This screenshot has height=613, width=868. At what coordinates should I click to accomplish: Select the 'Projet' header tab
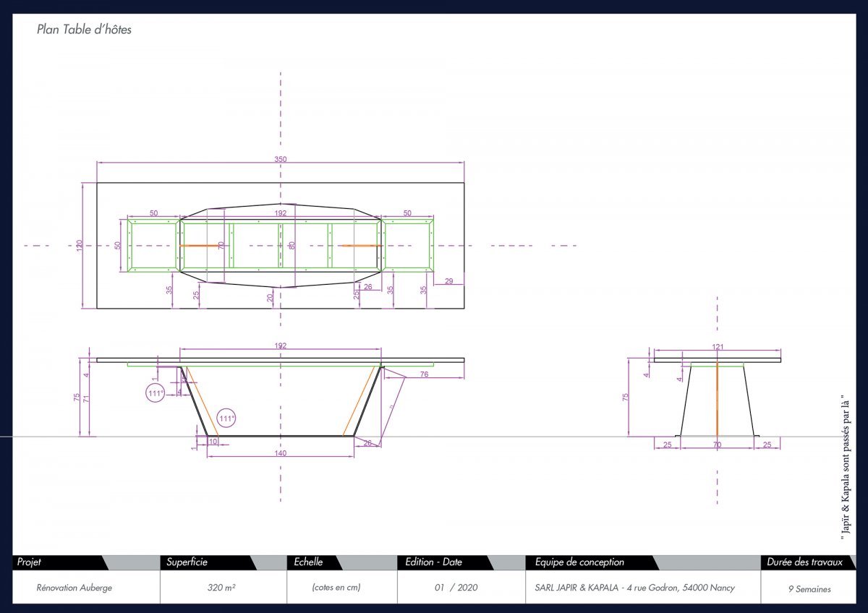tap(29, 562)
